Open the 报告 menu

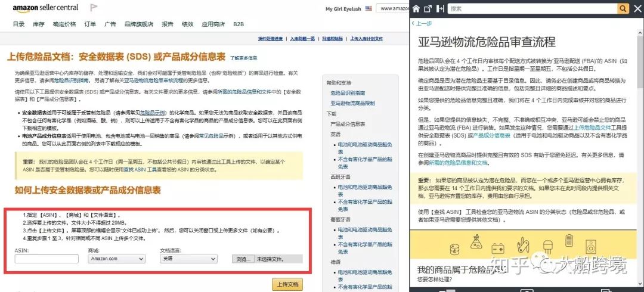168,24
